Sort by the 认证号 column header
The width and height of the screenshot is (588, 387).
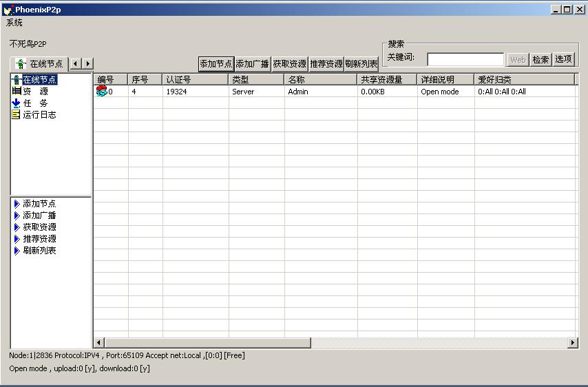pyautogui.click(x=196, y=79)
